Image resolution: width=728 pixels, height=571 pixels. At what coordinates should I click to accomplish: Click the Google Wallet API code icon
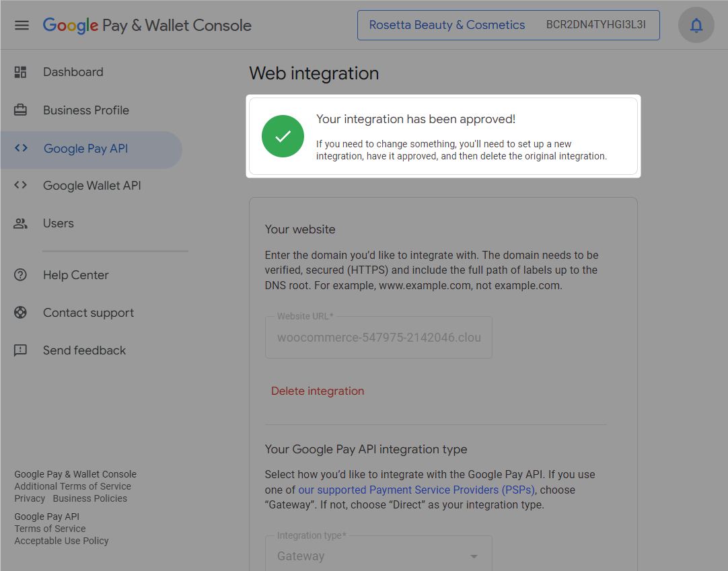click(20, 185)
